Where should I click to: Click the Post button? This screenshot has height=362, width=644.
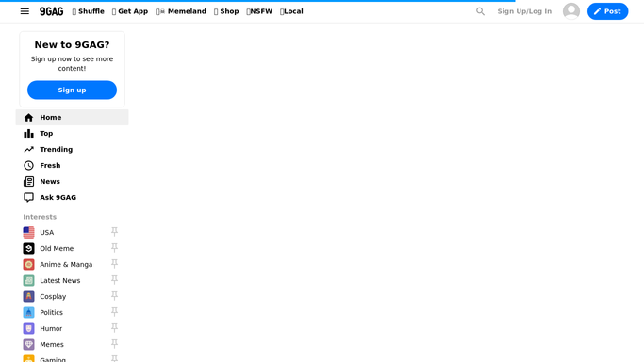coord(607,11)
